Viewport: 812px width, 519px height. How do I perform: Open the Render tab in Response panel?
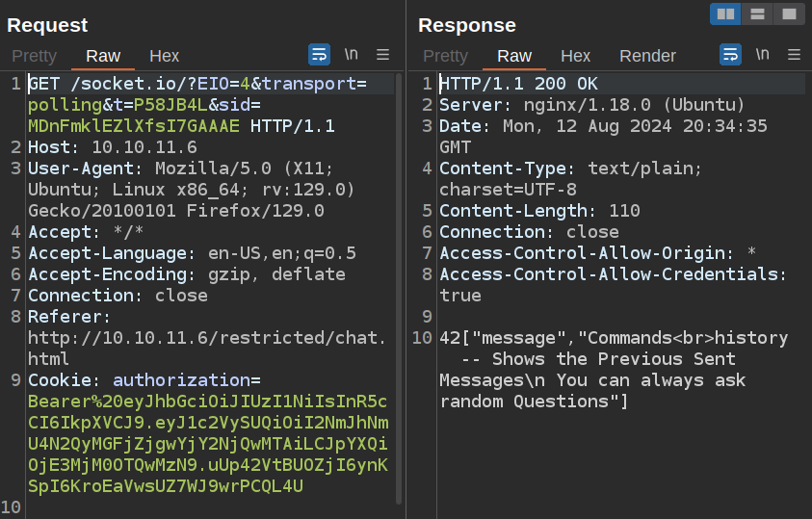pos(647,56)
